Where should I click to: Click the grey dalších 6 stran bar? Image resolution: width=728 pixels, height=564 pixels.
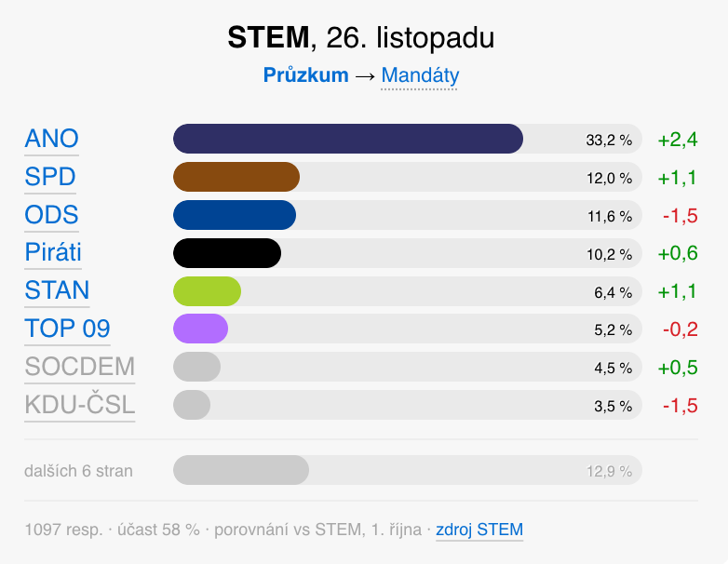(x=241, y=470)
